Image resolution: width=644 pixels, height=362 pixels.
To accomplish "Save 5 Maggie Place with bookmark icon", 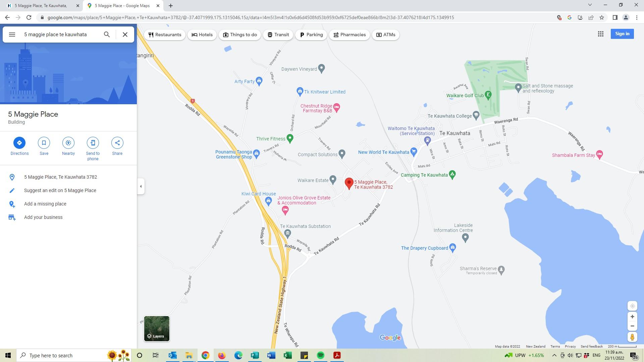I will pyautogui.click(x=44, y=143).
